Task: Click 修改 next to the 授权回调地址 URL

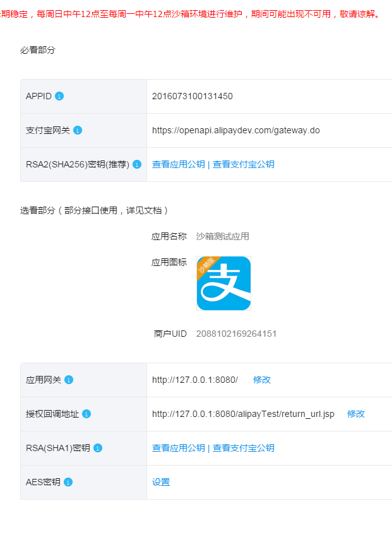Action: [356, 414]
